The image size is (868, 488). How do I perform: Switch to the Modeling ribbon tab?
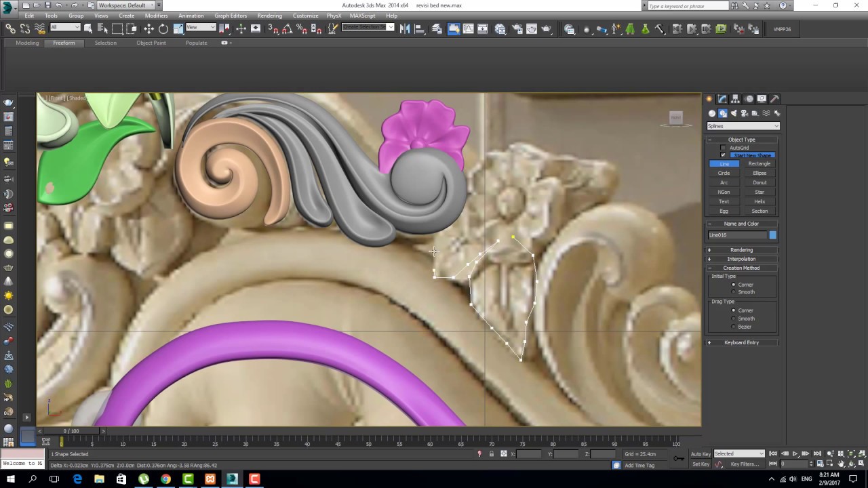pos(27,43)
